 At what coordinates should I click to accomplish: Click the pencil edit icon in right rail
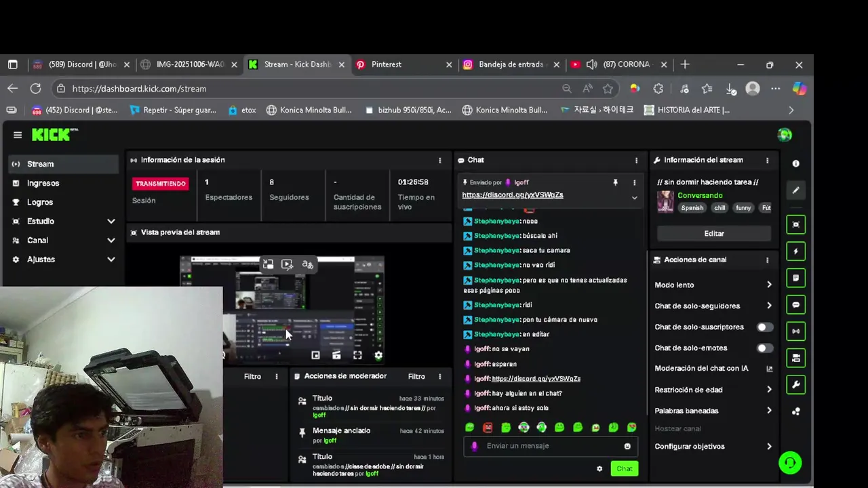click(x=795, y=190)
